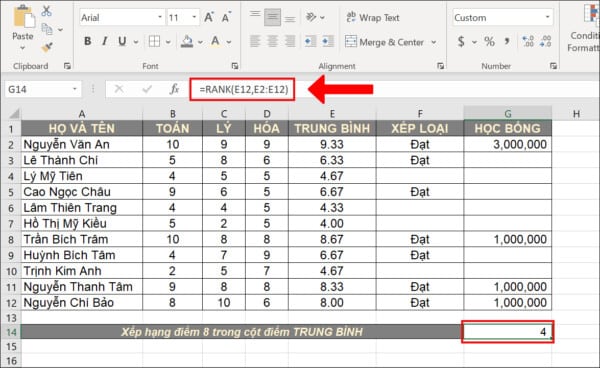Increase font size with large A
The height and width of the screenshot is (368, 600).
tap(209, 17)
